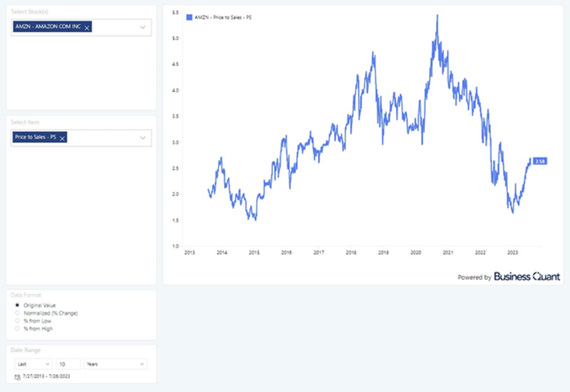Click the Data Format panel header
This screenshot has width=570, height=392.
[x=26, y=296]
